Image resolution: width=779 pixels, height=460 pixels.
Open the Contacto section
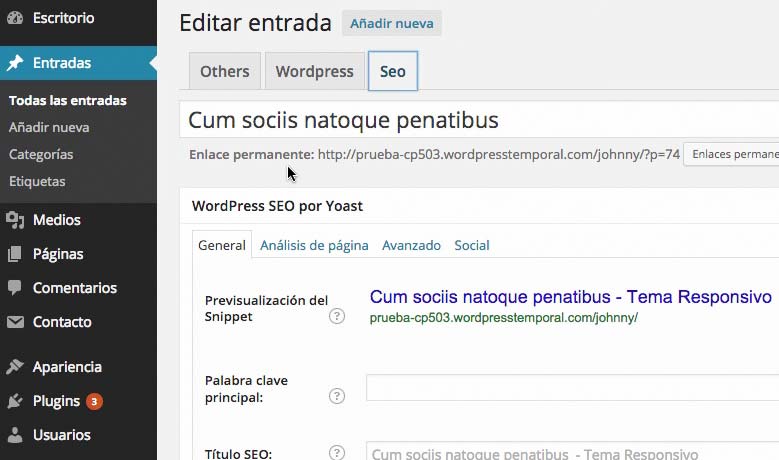[62, 322]
